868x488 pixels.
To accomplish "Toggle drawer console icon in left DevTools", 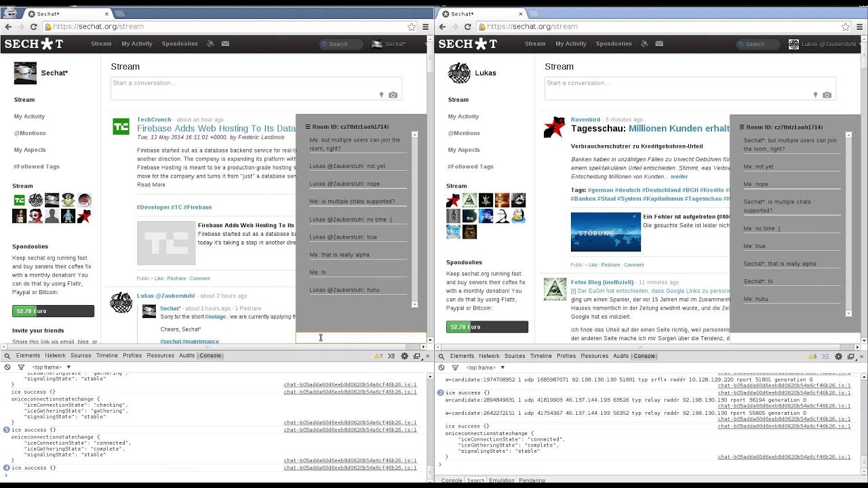I will 392,356.
